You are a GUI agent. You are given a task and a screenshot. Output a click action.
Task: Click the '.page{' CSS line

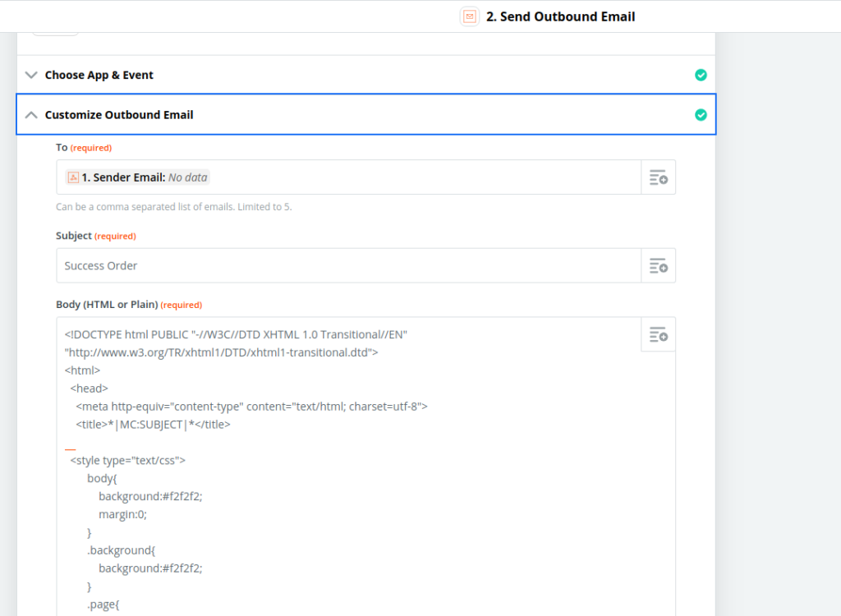[103, 605]
